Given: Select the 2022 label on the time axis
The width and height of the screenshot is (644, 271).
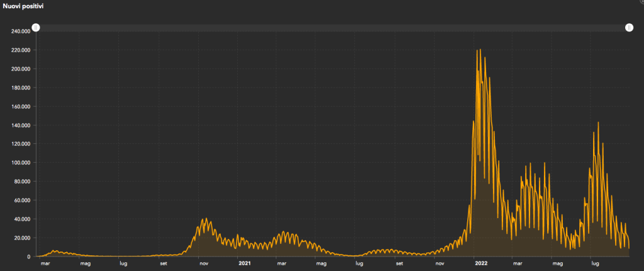Looking at the screenshot, I should [482, 263].
